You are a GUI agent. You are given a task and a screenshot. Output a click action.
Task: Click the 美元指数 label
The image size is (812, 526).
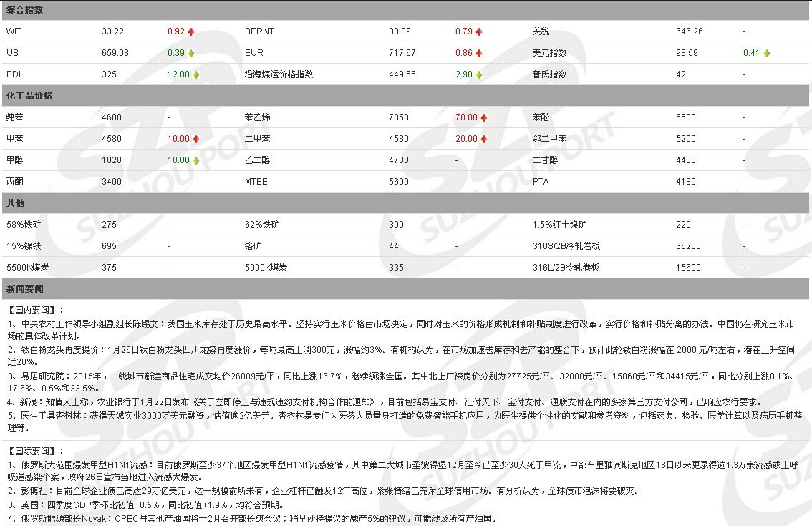click(549, 53)
